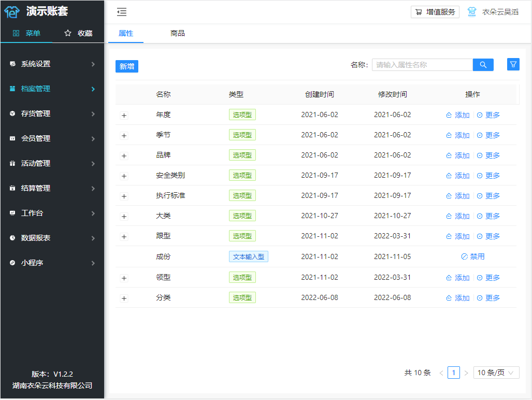Click the 衣朵云昊滔 username
Screen dimensions: 532x400
[x=500, y=12]
